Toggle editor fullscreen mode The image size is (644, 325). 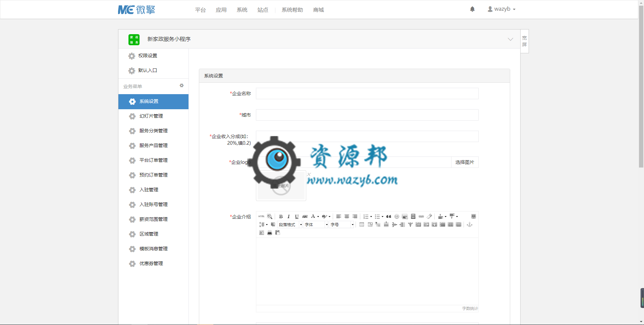pos(474,216)
